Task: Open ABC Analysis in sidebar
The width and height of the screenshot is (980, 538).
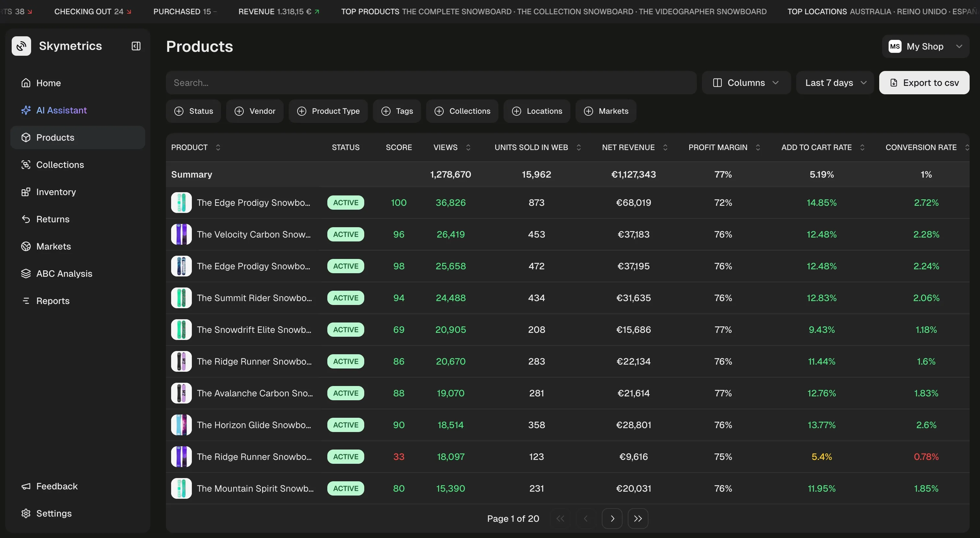Action: tap(64, 274)
